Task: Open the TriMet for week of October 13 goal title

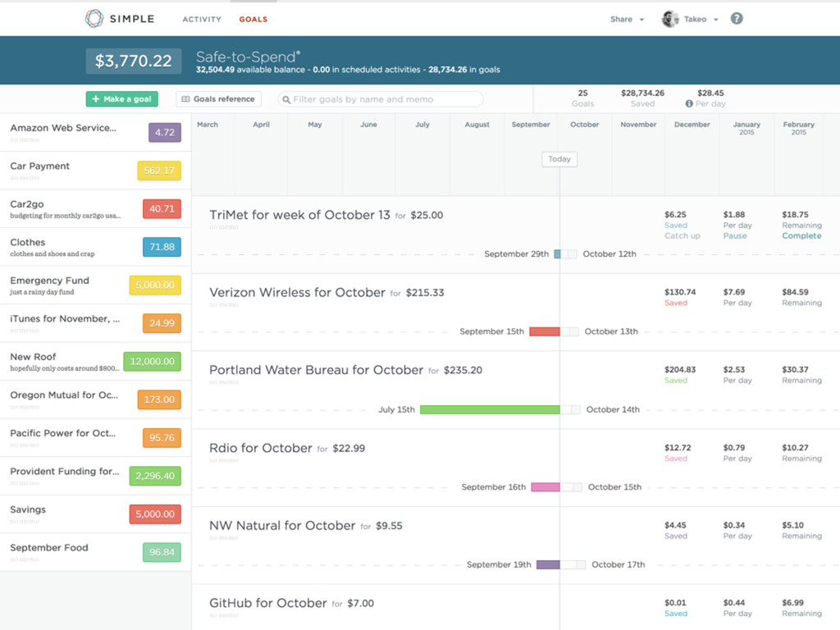Action: 299,215
